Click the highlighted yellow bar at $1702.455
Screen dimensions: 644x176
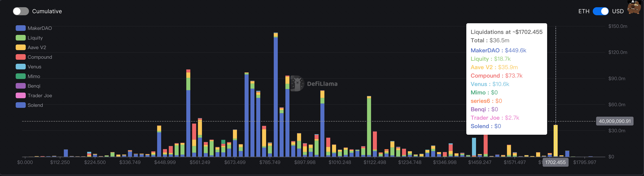[x=556, y=141]
